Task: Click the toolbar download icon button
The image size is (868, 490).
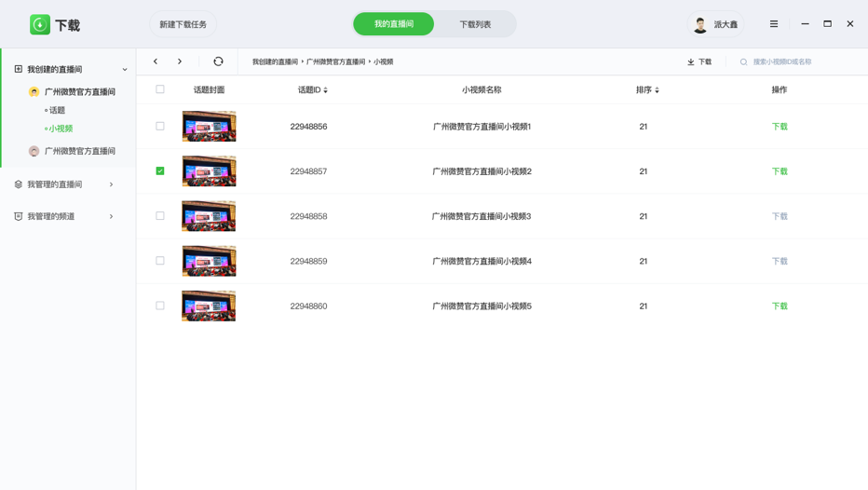Action: (x=698, y=62)
